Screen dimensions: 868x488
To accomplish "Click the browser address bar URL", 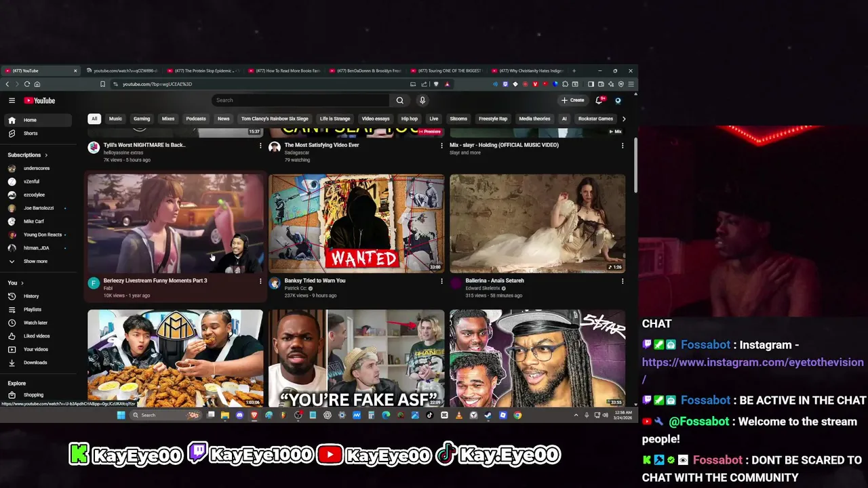I will coord(157,84).
